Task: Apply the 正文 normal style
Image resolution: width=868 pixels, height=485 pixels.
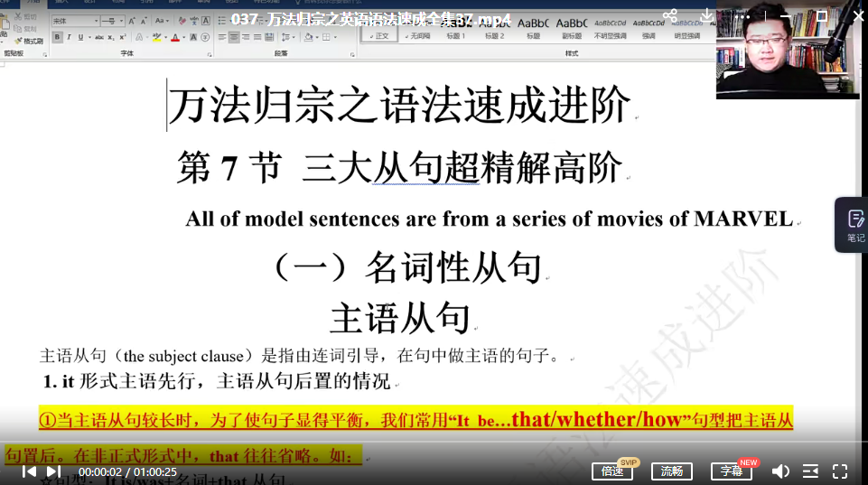Action: tap(380, 29)
